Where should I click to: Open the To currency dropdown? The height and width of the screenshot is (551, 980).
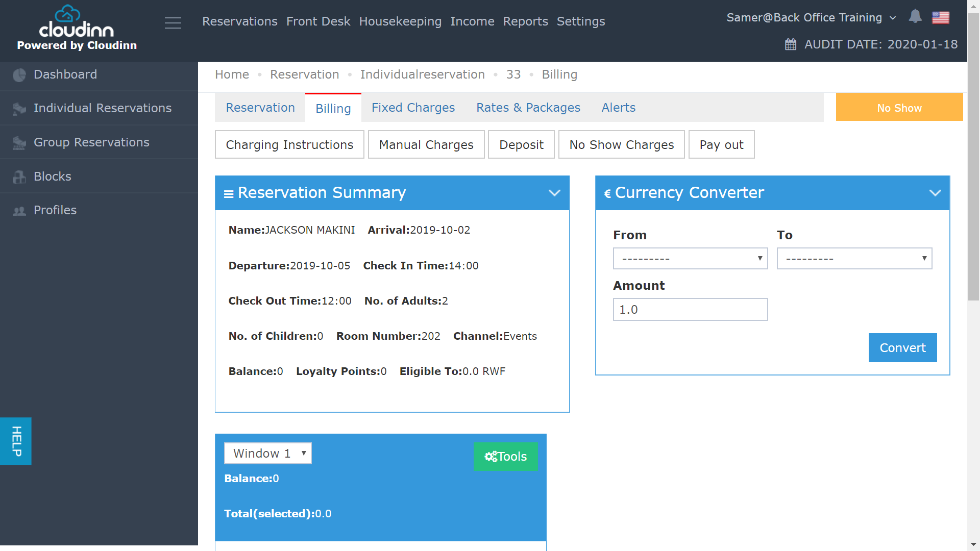click(x=854, y=259)
